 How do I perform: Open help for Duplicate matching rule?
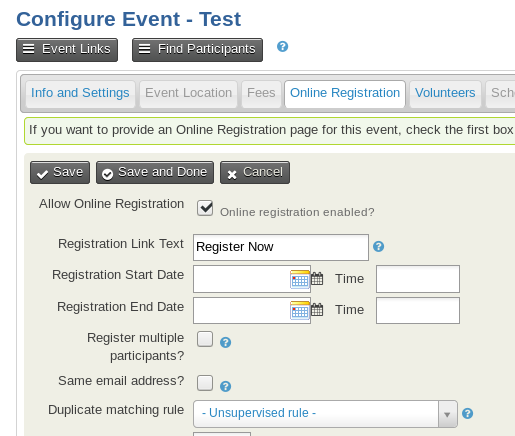click(x=467, y=413)
